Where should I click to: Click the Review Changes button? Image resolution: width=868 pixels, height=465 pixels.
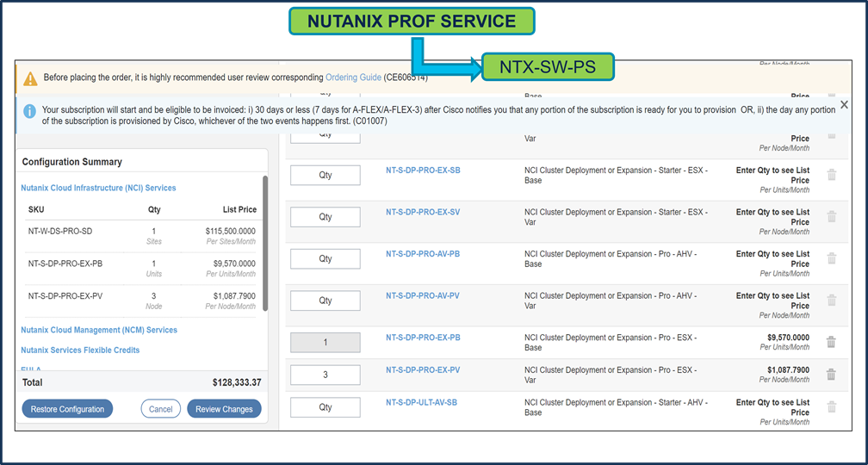pyautogui.click(x=224, y=409)
